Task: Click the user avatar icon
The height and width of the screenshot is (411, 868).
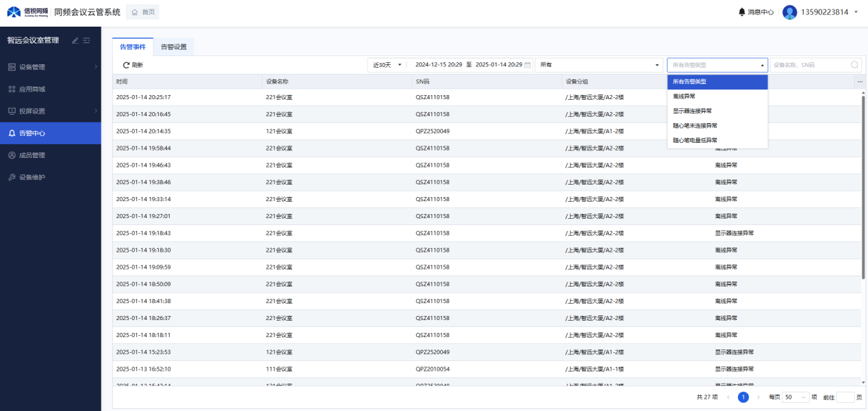Action: [789, 12]
